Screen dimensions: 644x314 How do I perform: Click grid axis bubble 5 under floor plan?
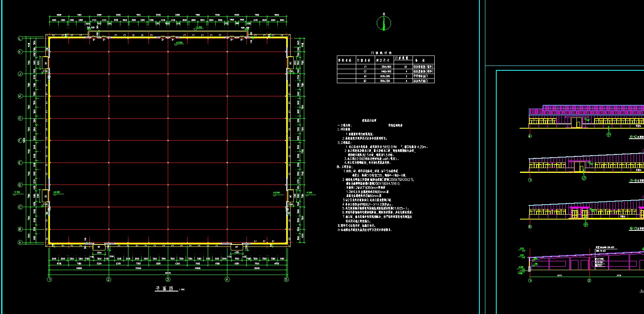tap(287, 279)
